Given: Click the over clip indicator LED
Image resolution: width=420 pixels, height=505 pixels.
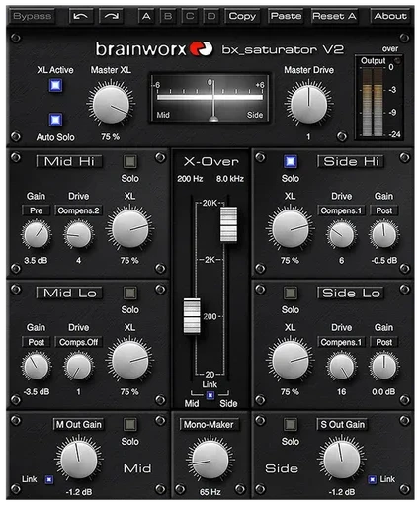Looking at the screenshot, I should click(398, 61).
